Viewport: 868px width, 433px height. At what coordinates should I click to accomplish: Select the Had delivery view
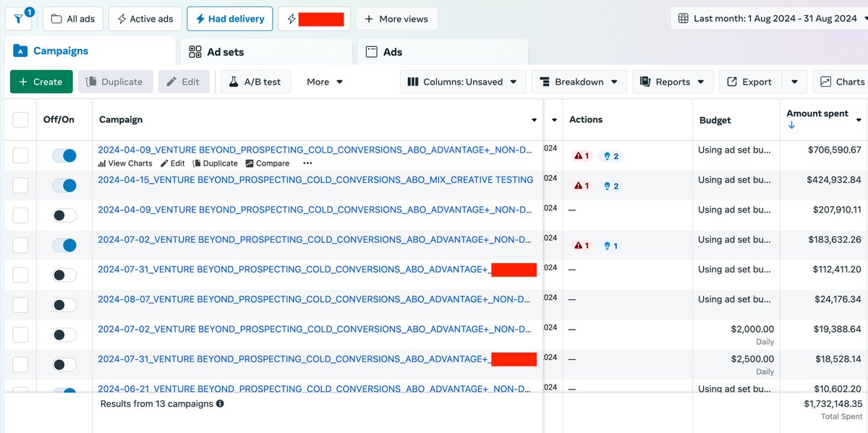(x=230, y=19)
